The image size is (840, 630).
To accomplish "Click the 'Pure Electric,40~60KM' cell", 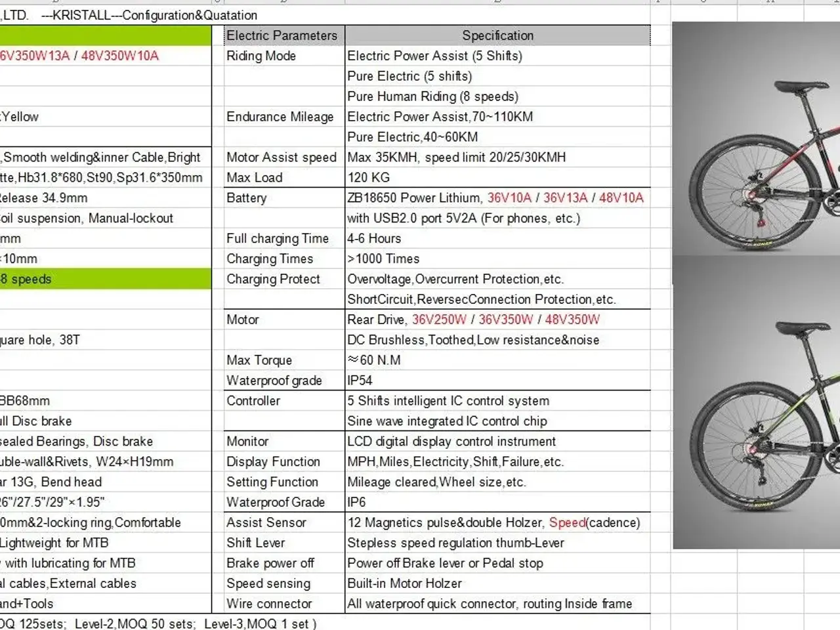I will pyautogui.click(x=497, y=137).
